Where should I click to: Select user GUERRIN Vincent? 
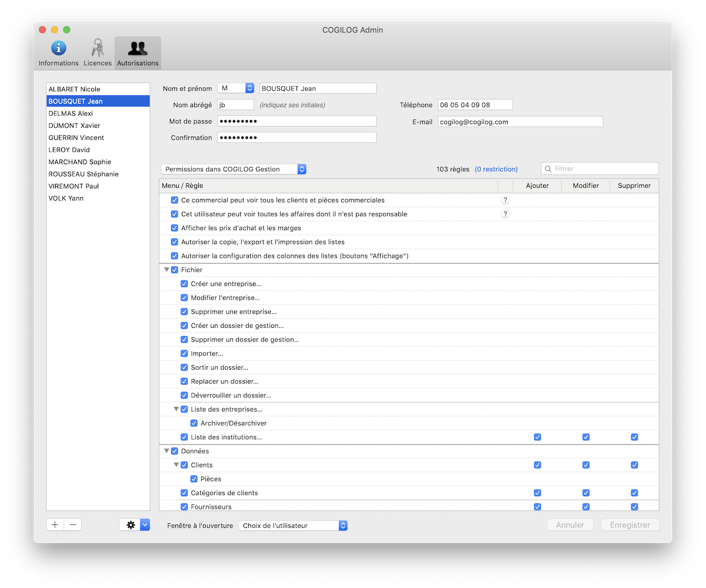98,138
